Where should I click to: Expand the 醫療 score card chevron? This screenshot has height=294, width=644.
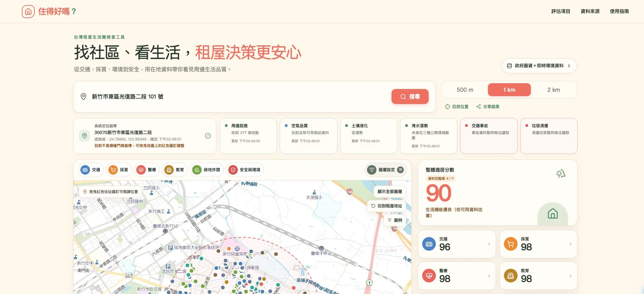point(489,276)
